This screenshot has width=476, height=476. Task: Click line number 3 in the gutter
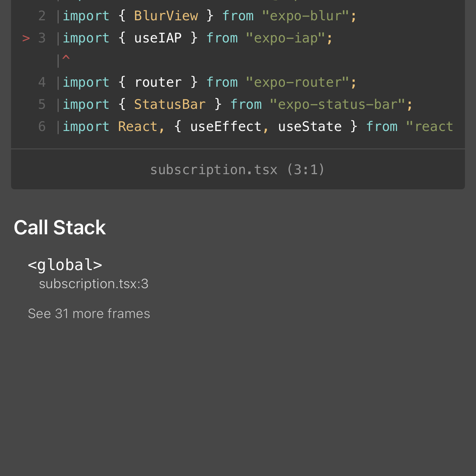(x=42, y=38)
